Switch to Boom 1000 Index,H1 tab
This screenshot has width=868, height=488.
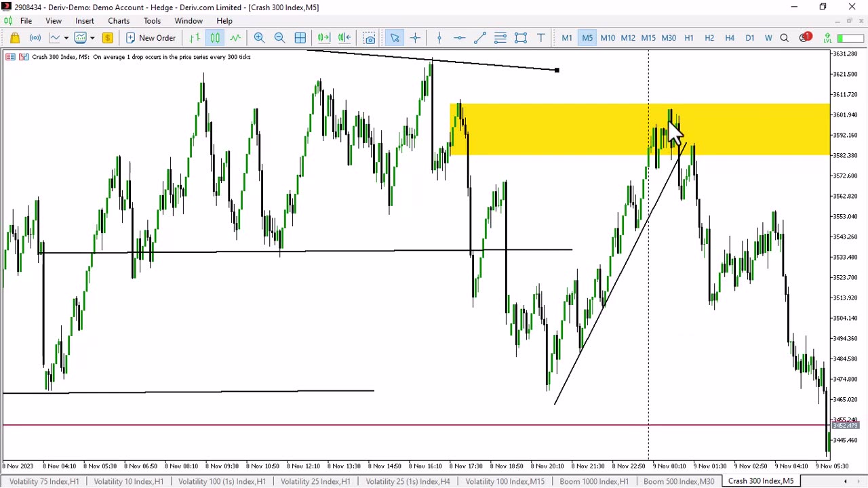coord(593,481)
